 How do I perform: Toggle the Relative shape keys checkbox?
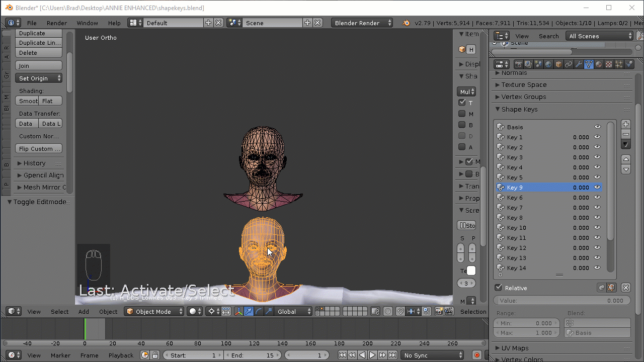499,288
